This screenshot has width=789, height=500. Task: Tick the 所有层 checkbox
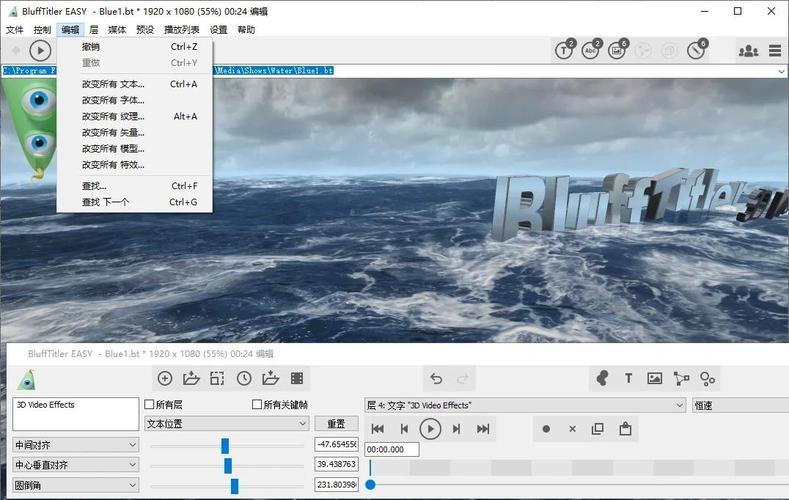(149, 404)
